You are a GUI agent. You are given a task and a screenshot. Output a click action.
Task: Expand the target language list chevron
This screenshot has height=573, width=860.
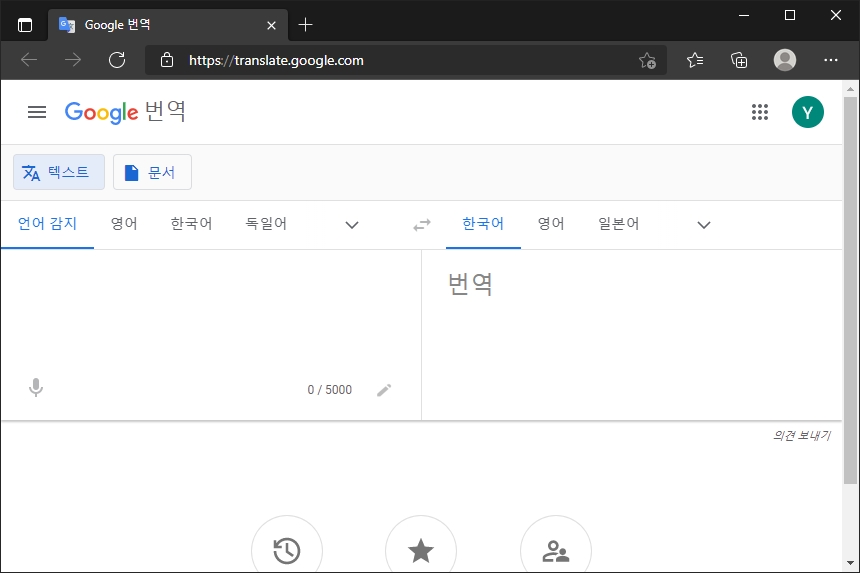pos(704,225)
